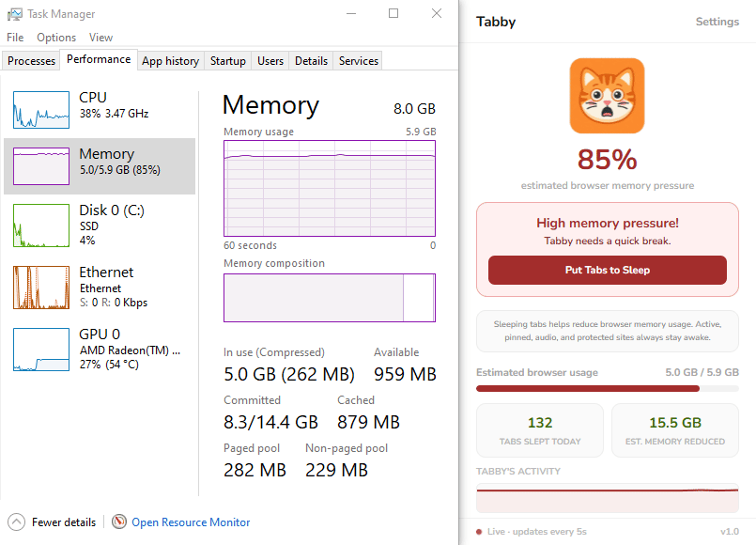Click the v1.0 version label

730,532
